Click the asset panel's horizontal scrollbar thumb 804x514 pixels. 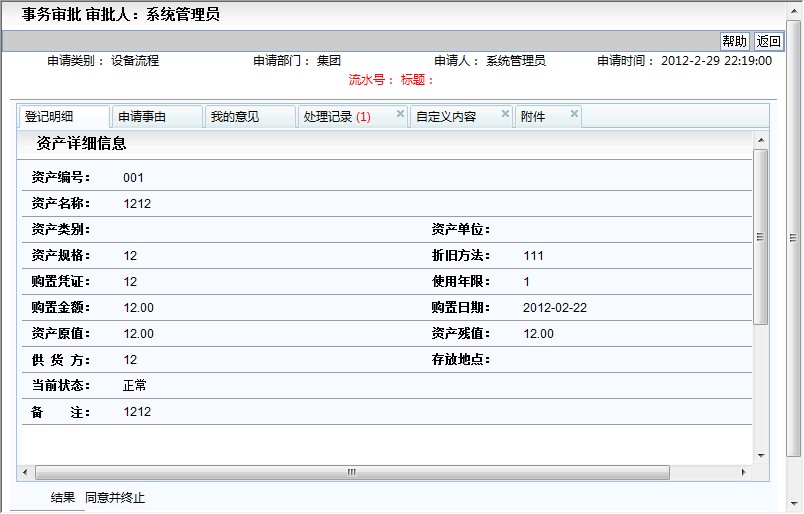(x=352, y=472)
